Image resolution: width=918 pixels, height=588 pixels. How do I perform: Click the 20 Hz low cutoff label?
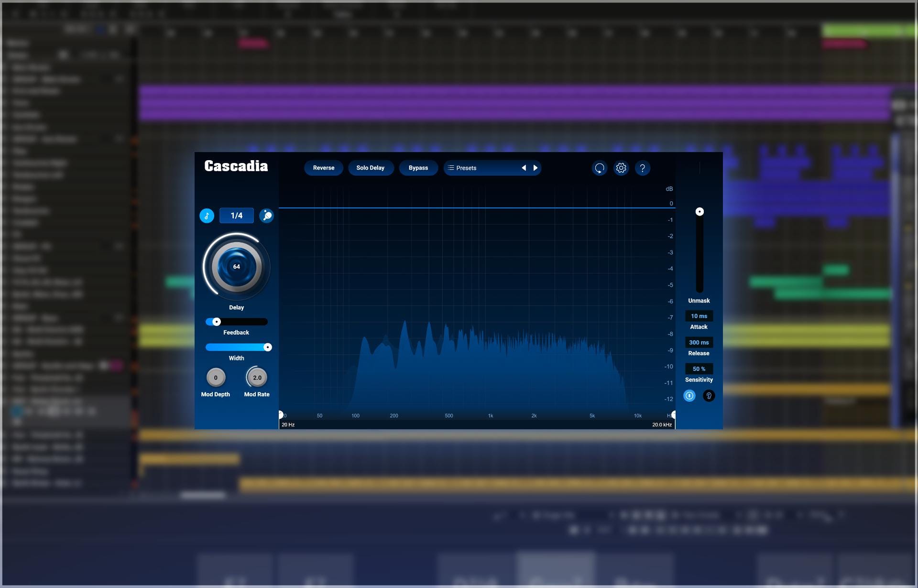(x=288, y=425)
